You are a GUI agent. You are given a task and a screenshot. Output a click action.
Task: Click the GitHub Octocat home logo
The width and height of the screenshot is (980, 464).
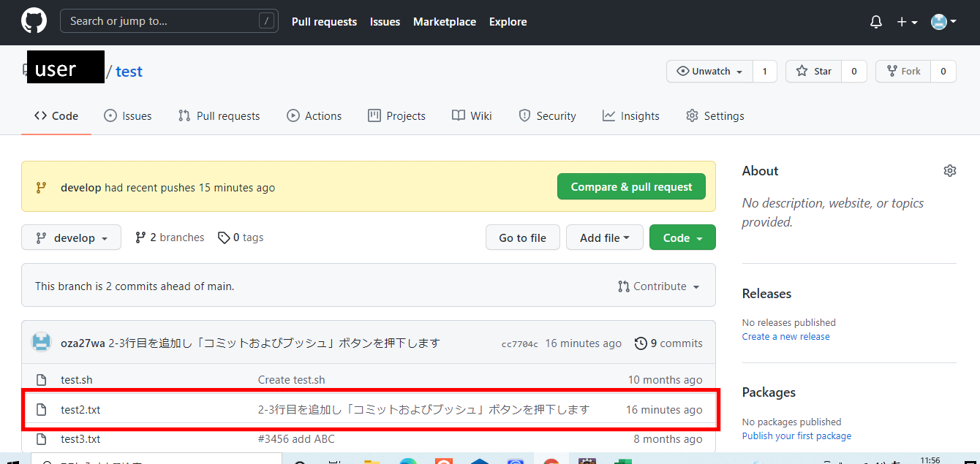point(34,21)
